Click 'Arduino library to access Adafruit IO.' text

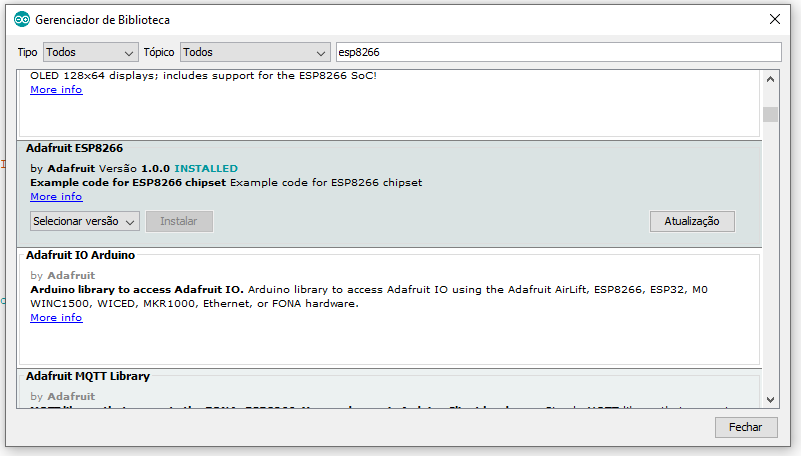[x=136, y=290]
